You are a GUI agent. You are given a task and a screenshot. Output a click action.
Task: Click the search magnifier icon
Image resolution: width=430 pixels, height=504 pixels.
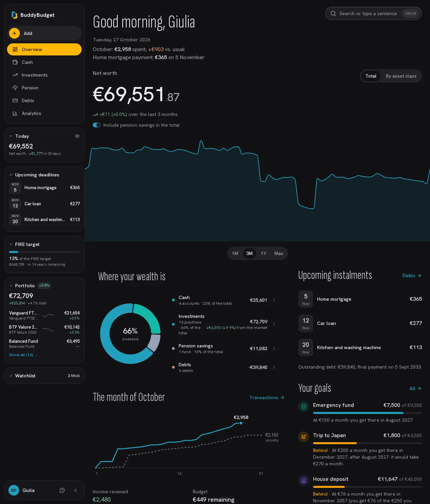point(333,13)
